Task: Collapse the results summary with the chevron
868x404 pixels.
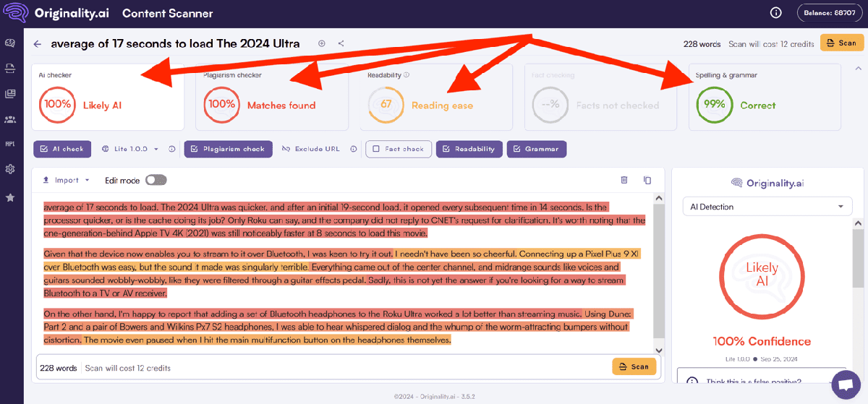Action: coord(858,69)
